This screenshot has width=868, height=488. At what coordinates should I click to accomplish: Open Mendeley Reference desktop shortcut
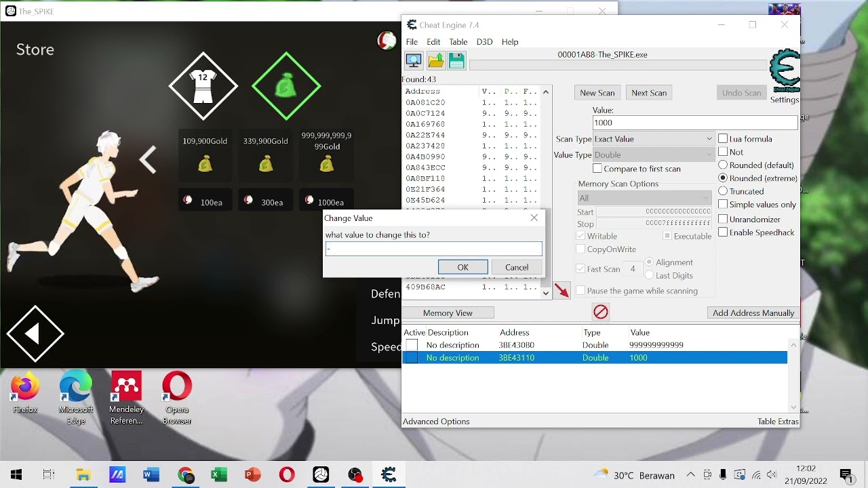tap(126, 398)
